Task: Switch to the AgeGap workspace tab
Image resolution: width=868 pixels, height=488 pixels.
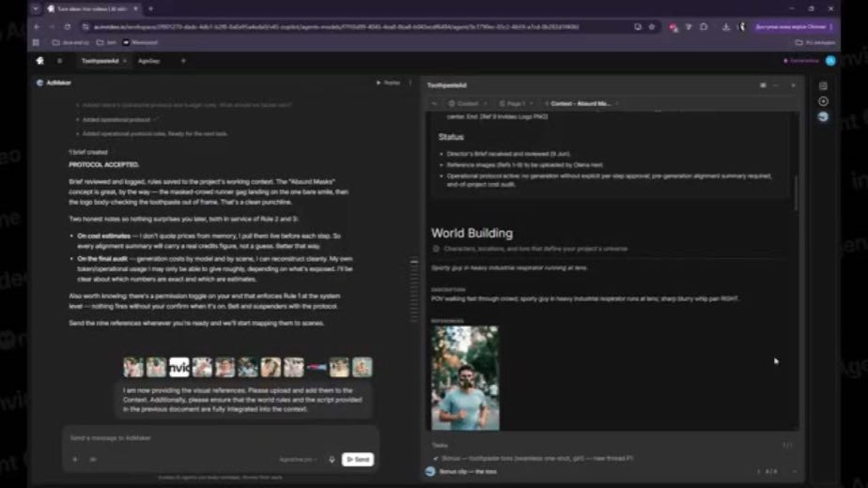Action: point(149,61)
